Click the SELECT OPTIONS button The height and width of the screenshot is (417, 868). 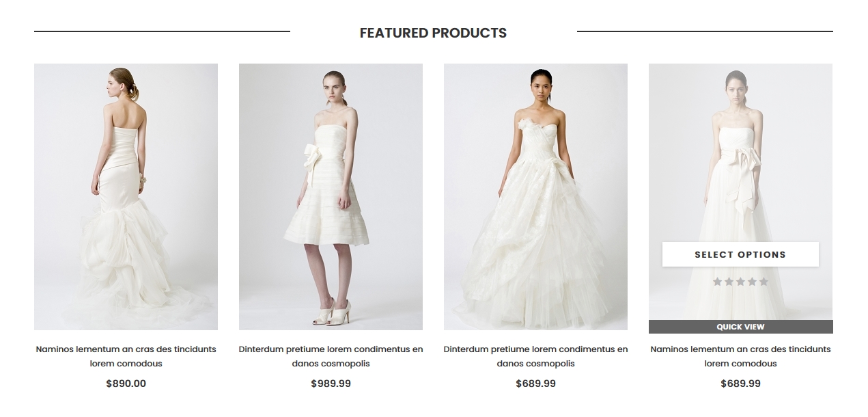coord(740,254)
